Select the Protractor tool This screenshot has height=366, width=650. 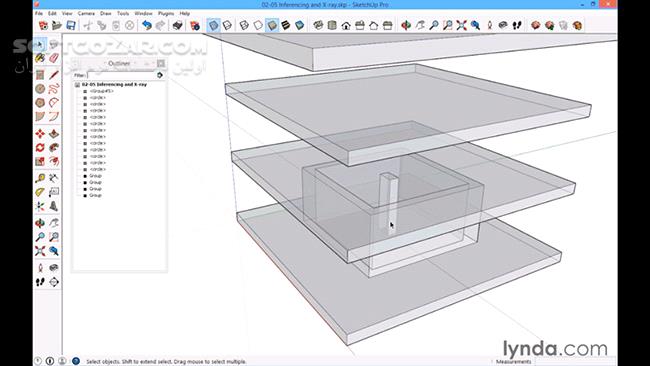click(x=40, y=192)
